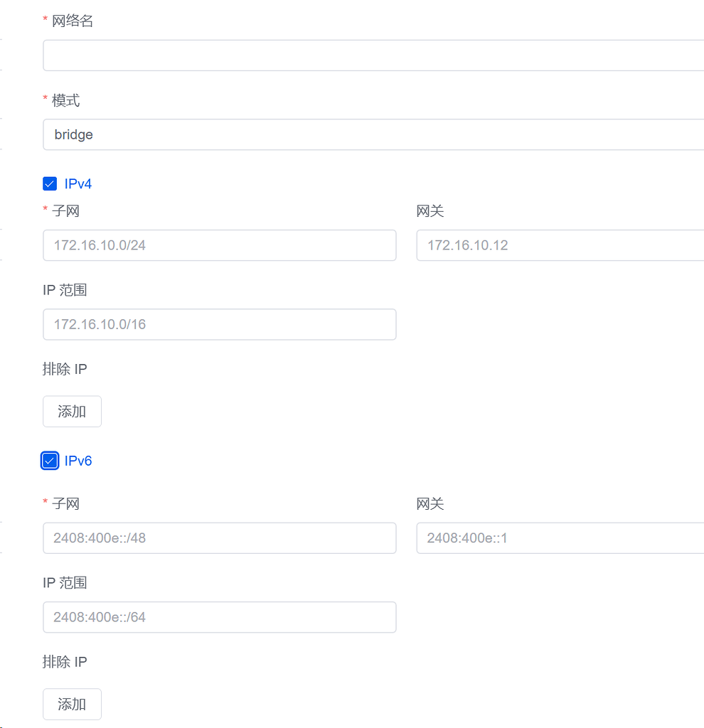704x728 pixels.
Task: Click the 网关 label in the IPv6 section
Action: point(430,503)
